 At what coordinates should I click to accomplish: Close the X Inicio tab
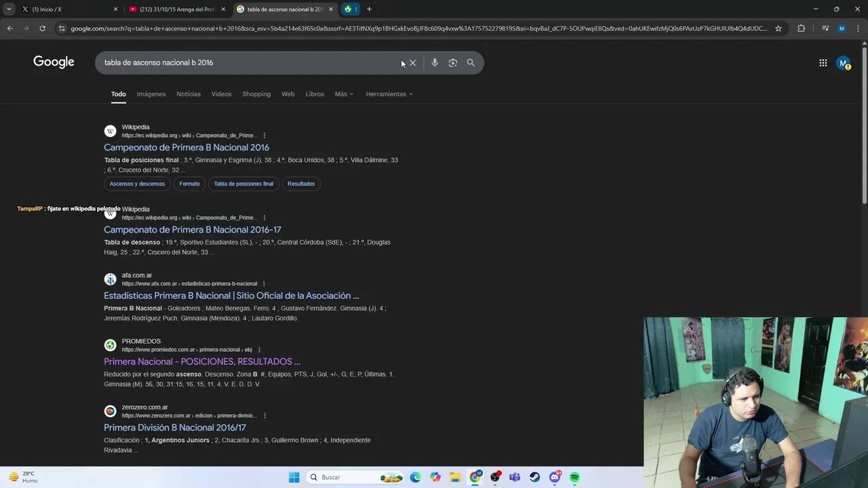(x=115, y=9)
